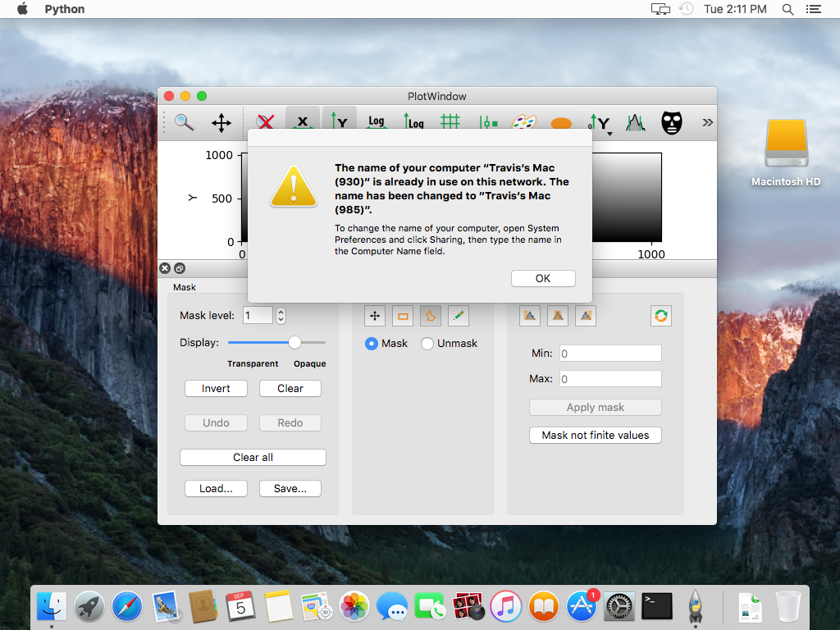Open the Python rocket app in Dock

696,606
